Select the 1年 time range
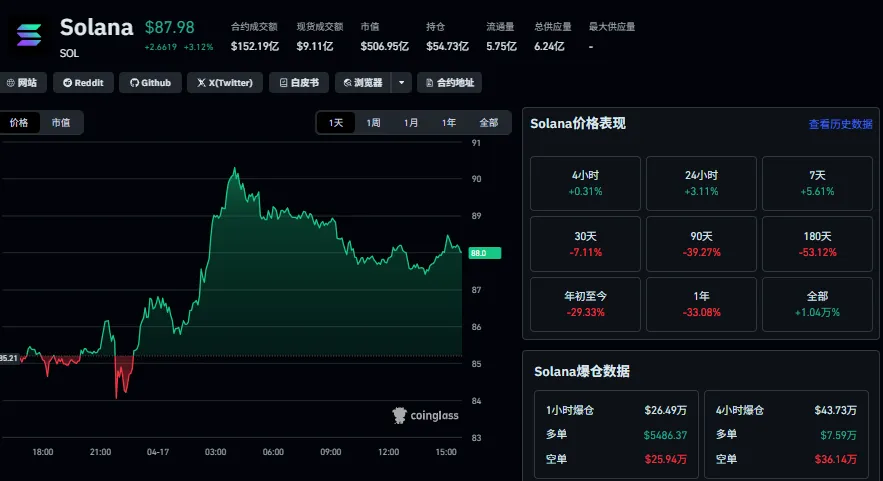 click(449, 123)
